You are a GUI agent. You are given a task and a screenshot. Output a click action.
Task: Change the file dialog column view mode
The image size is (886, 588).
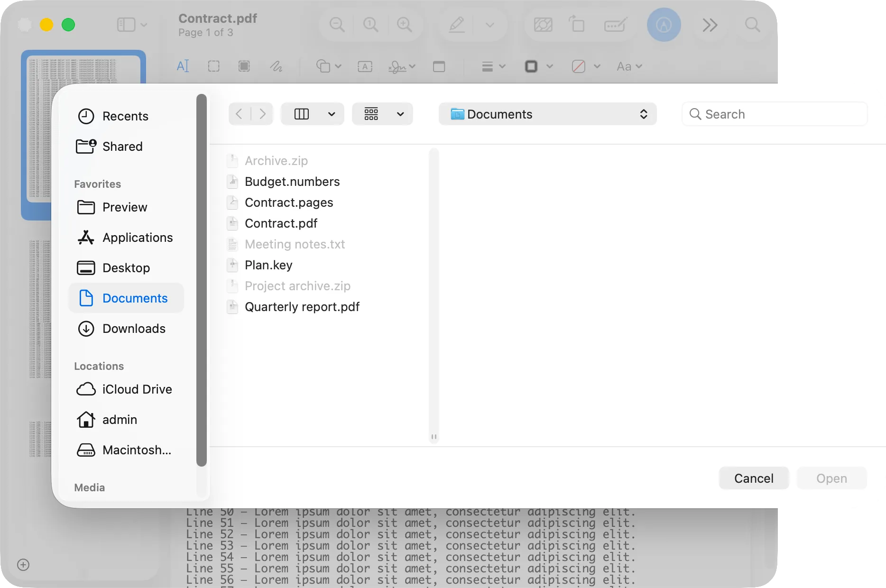[313, 114]
